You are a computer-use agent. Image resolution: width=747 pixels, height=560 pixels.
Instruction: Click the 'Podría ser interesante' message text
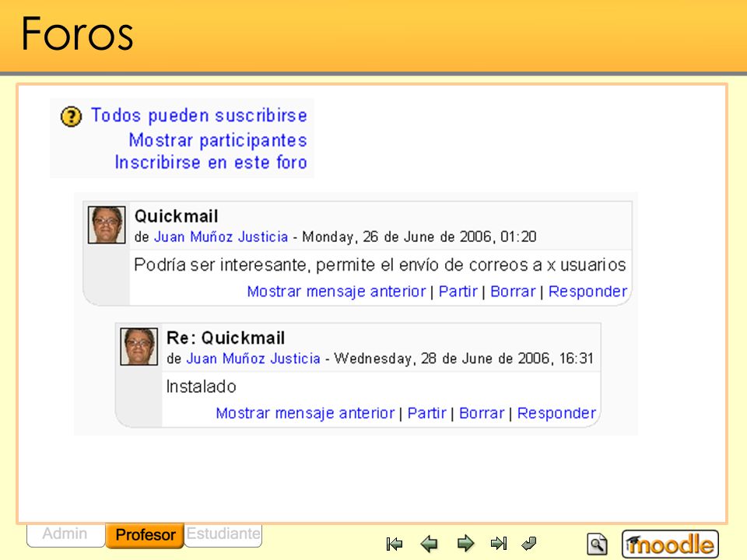tap(380, 264)
